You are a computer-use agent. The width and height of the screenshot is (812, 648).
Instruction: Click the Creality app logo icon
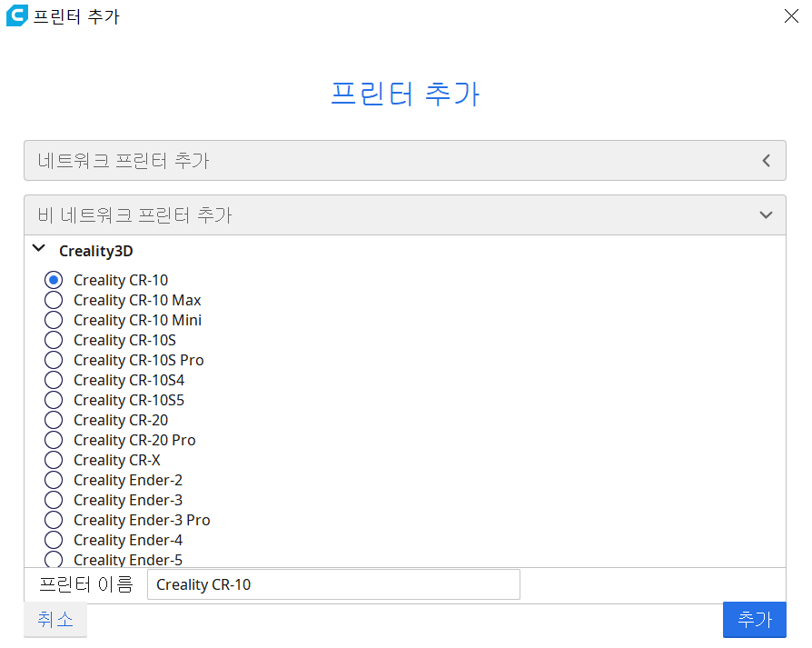(17, 15)
